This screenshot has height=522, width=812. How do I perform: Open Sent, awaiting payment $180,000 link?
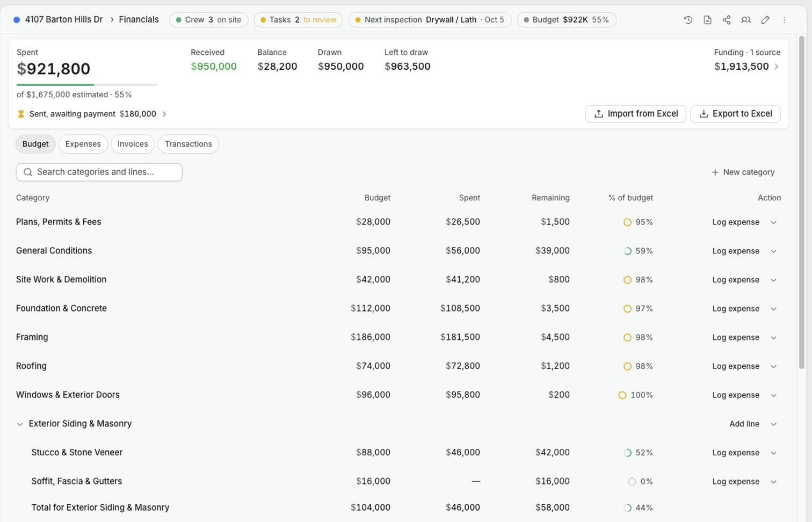point(92,114)
